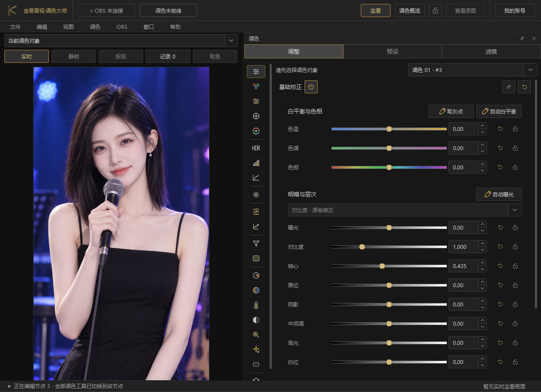Select the curves graph icon in sidebar
The image size is (541, 392).
256,178
